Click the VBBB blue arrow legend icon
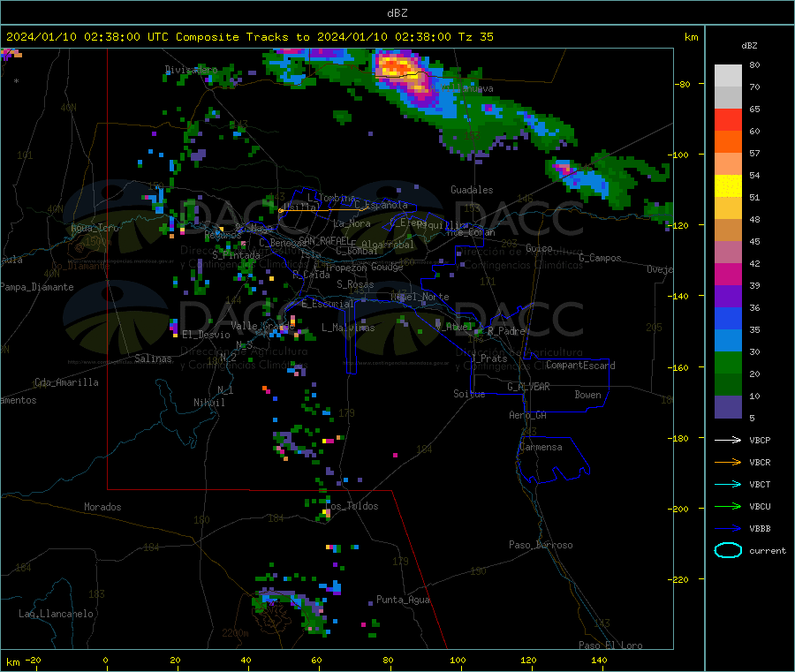Viewport: 795px width, 672px height. [x=728, y=529]
